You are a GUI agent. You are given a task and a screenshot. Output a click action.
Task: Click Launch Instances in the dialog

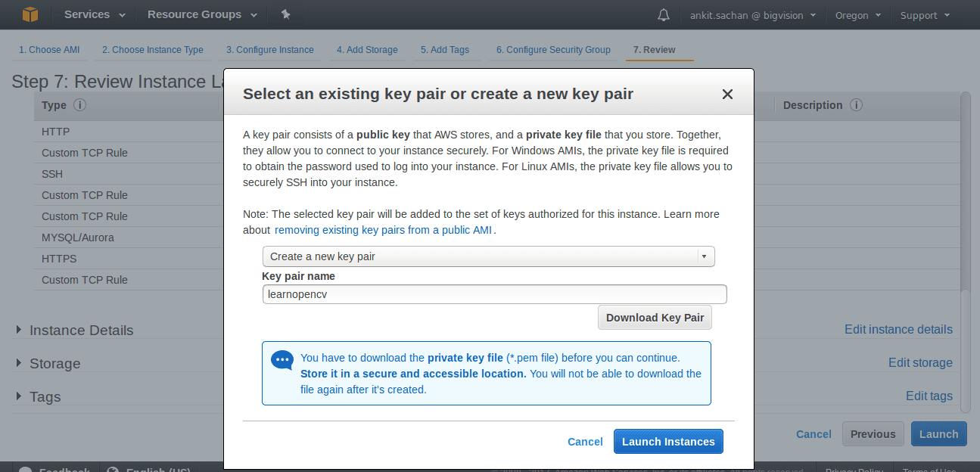(x=668, y=442)
